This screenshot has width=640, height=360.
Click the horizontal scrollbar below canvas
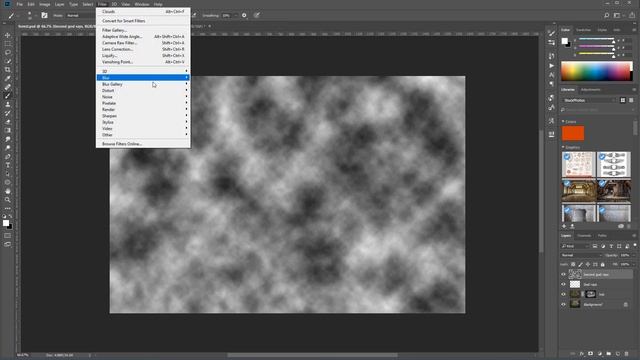[x=312, y=355]
